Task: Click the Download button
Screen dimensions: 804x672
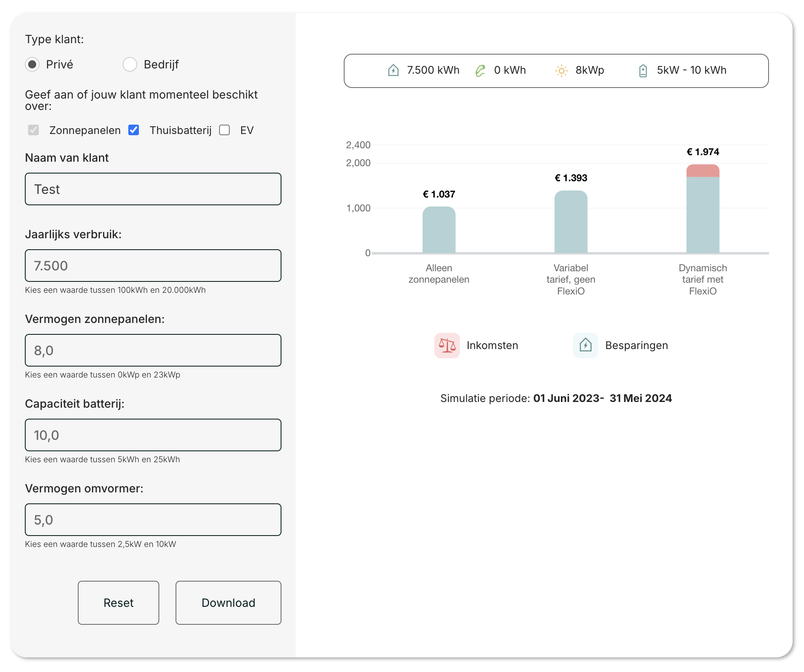Action: pos(228,602)
